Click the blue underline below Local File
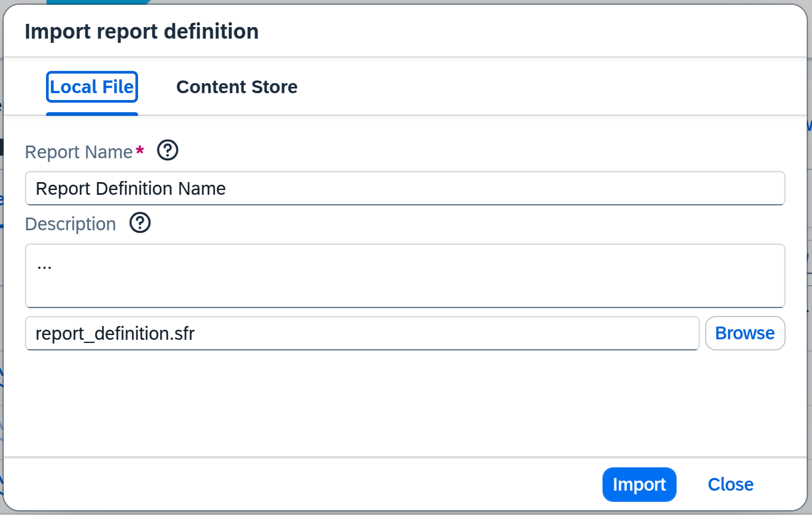Image resolution: width=812 pixels, height=515 pixels. (x=92, y=114)
